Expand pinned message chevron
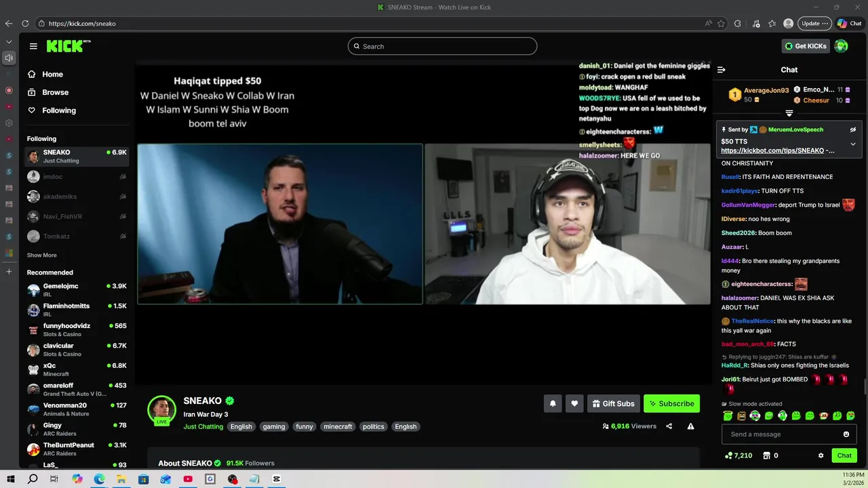 853,144
